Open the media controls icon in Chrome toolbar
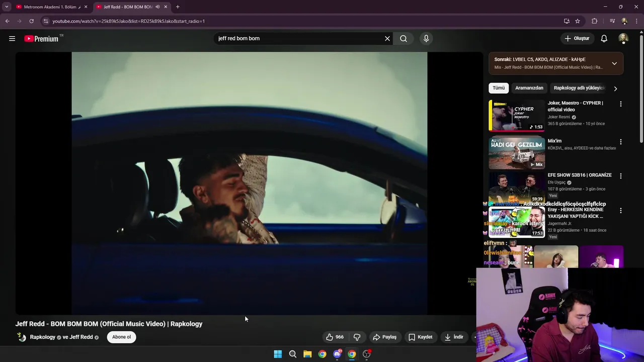 point(612,21)
